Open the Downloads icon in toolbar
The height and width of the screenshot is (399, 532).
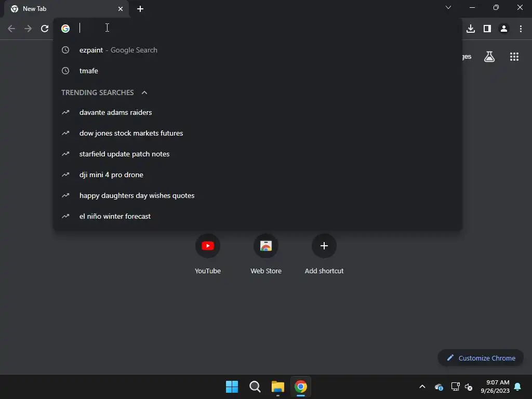pyautogui.click(x=470, y=29)
